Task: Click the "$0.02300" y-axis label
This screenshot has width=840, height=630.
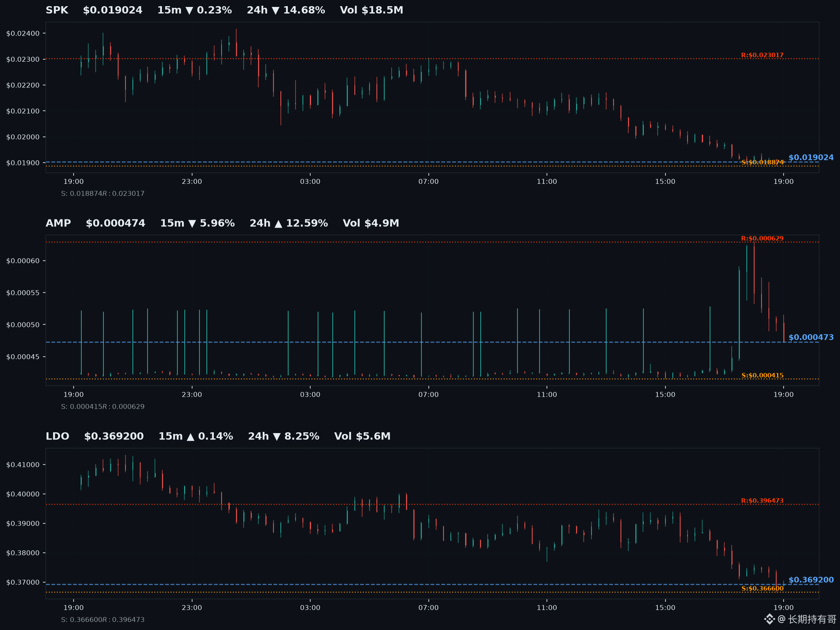Action: coord(23,59)
